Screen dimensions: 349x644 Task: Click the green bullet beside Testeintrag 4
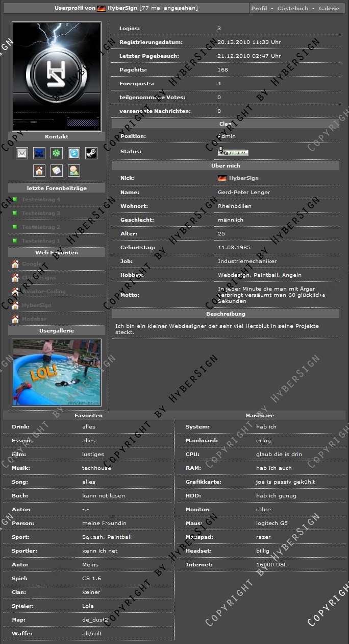click(x=15, y=199)
